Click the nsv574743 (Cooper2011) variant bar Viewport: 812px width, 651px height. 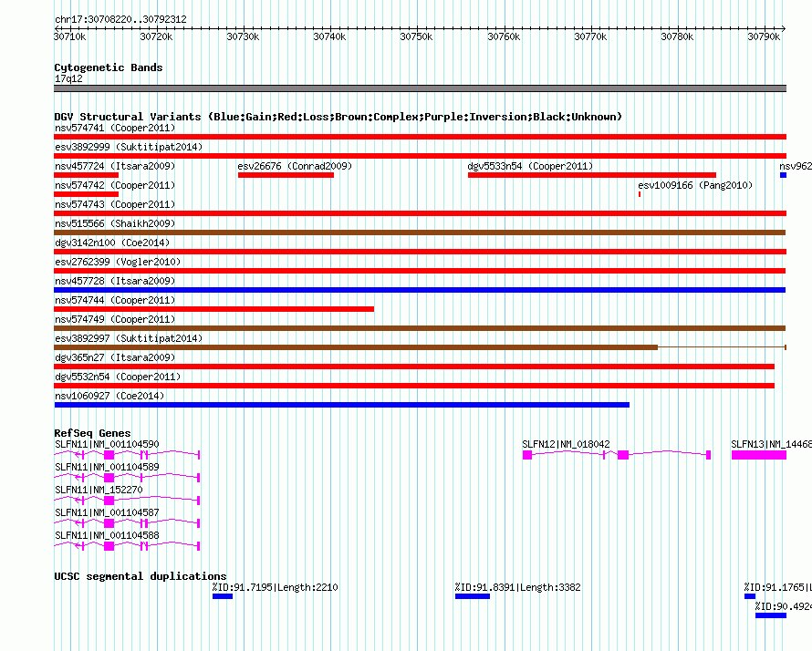click(420, 213)
